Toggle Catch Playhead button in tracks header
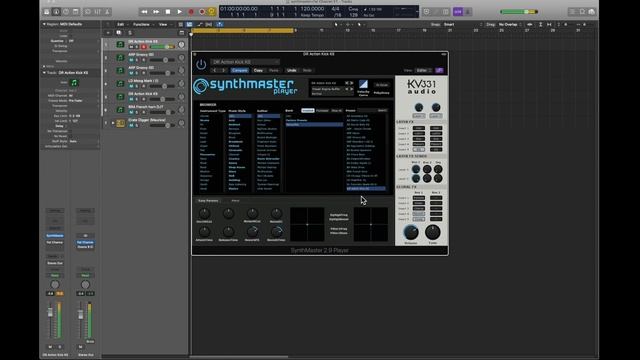Image resolution: width=640 pixels, height=360 pixels. click(x=220, y=24)
